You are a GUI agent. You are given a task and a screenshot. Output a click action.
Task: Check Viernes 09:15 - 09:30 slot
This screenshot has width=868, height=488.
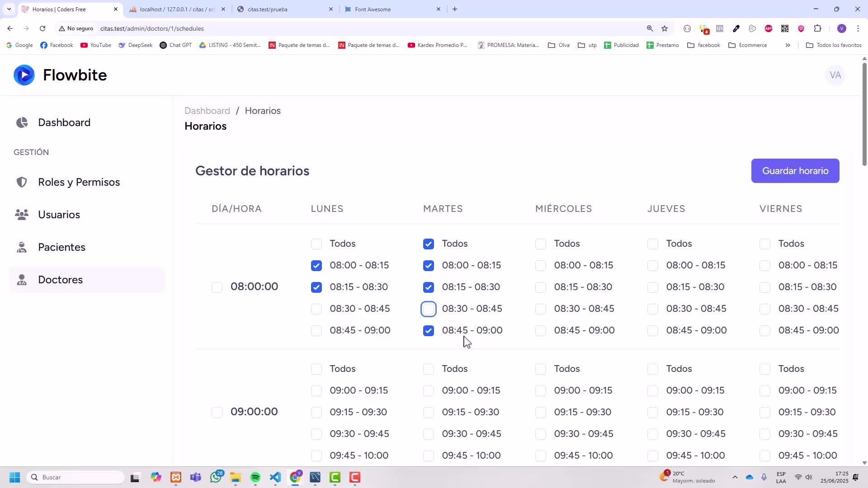[x=765, y=413]
